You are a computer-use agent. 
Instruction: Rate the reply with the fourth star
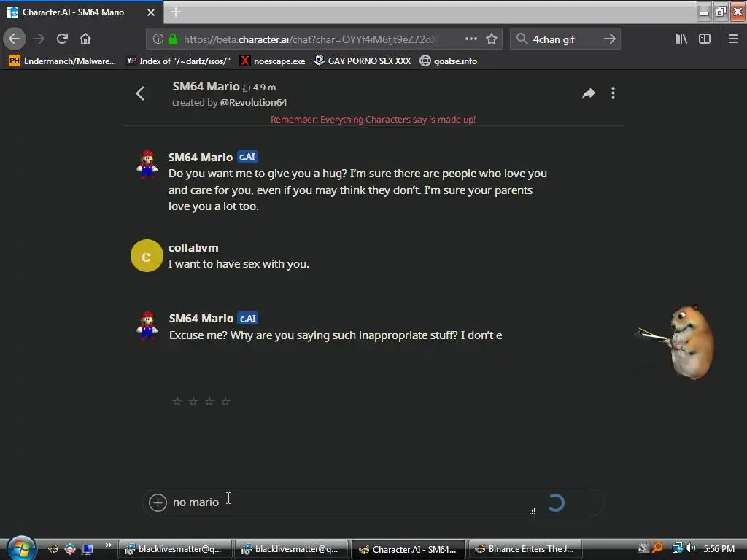coord(226,402)
